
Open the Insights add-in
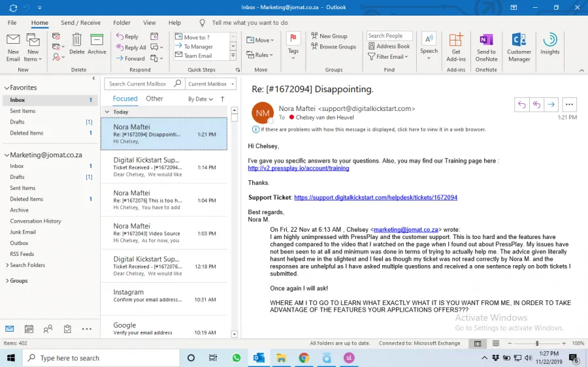coord(549,44)
